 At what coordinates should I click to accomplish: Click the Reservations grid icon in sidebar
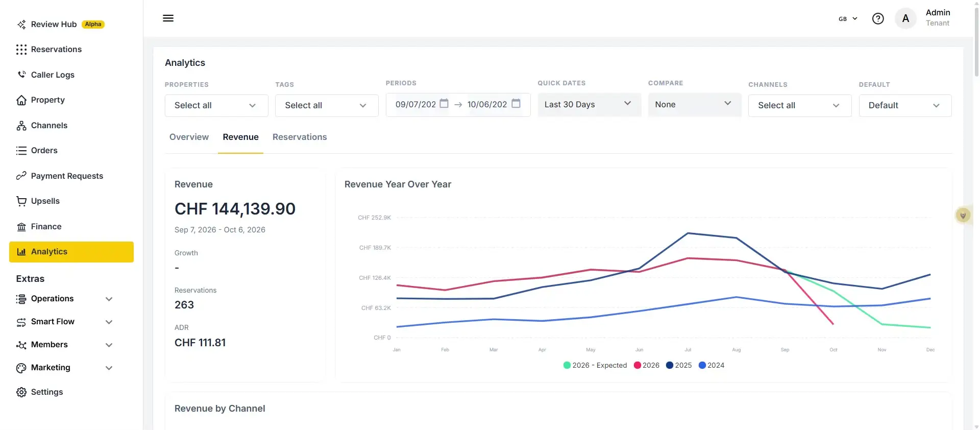click(21, 50)
